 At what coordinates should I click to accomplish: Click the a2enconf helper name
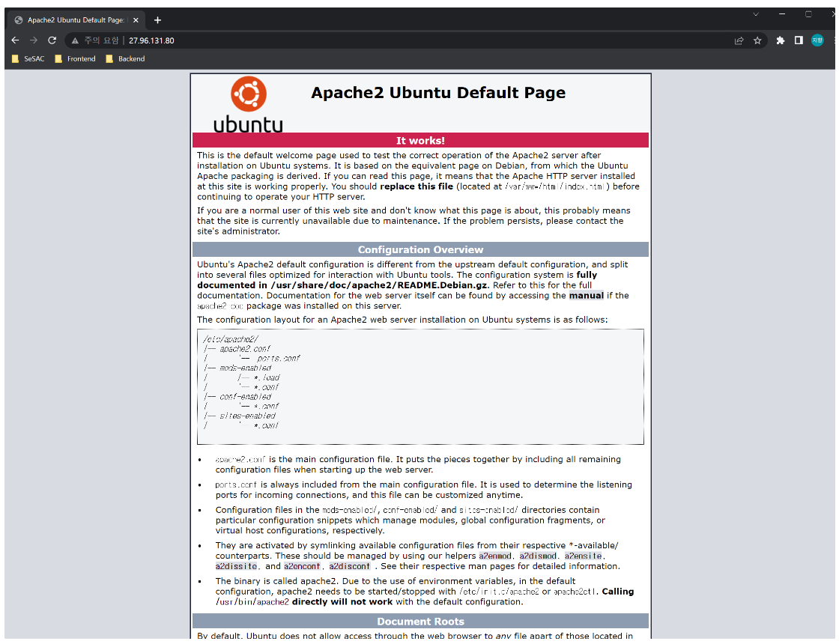(303, 566)
